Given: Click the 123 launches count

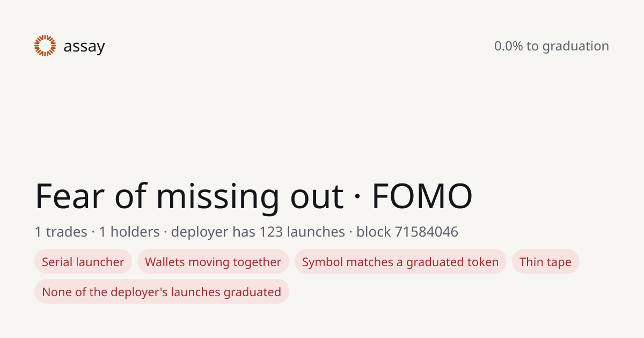Looking at the screenshot, I should pyautogui.click(x=302, y=232).
